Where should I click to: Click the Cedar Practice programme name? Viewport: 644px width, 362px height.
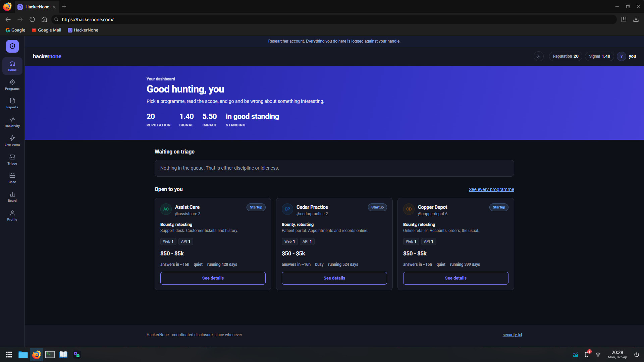coord(312,207)
